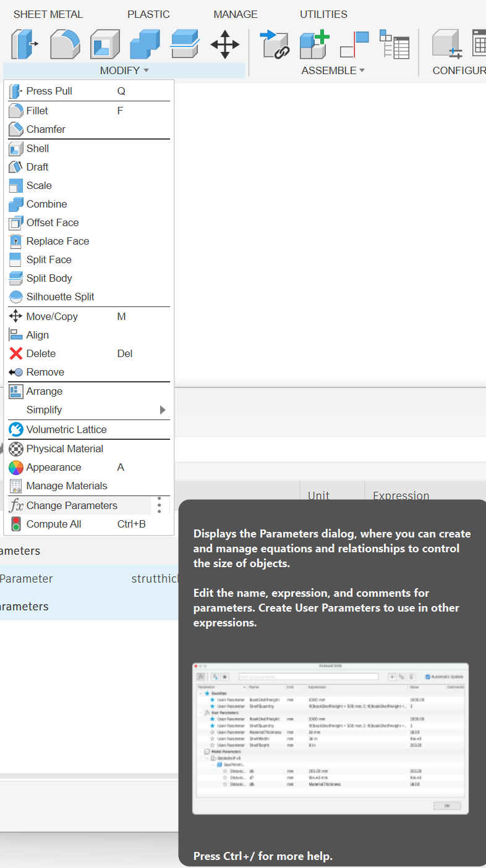The height and width of the screenshot is (868, 486).
Task: Choose Shell menu entry
Action: pos(89,148)
